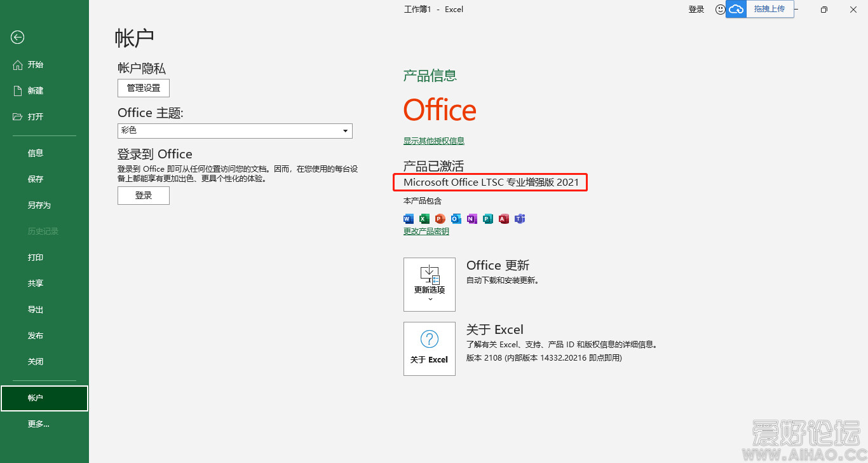Click the PowerPoint app icon
Image resolution: width=868 pixels, height=463 pixels.
tap(440, 219)
